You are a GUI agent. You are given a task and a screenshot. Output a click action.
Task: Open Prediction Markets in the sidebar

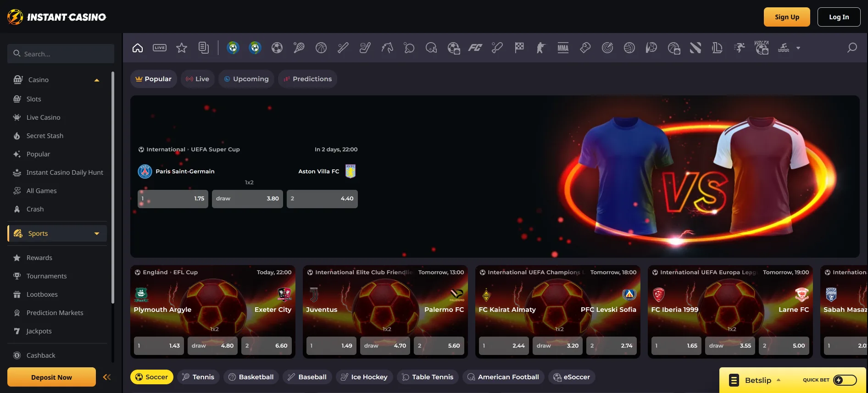click(55, 313)
